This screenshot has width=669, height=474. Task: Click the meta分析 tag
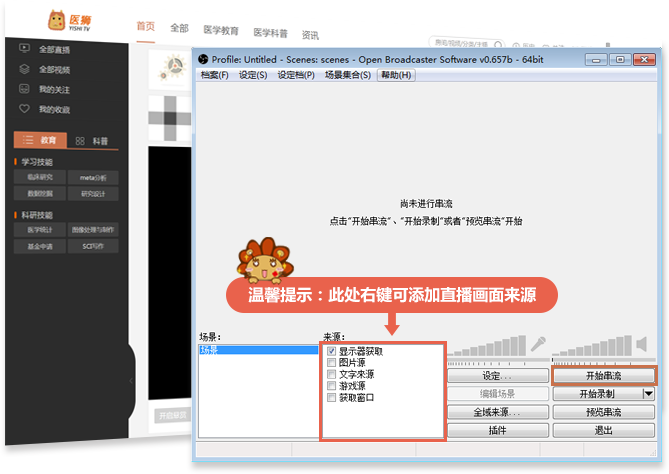coord(93,177)
